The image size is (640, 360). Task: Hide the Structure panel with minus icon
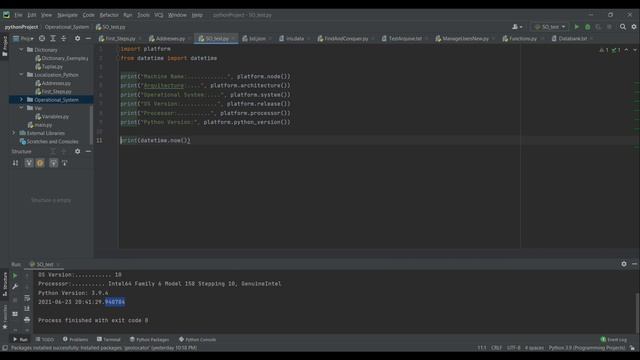[88, 151]
